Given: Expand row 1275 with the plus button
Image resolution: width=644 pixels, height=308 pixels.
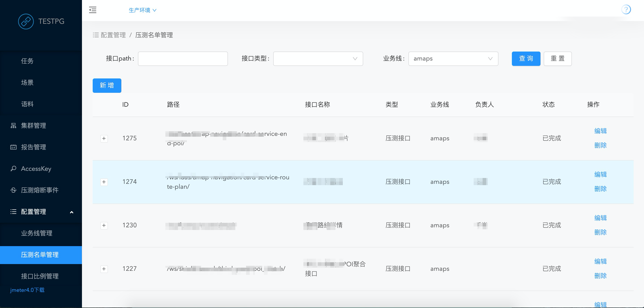Looking at the screenshot, I should [104, 138].
